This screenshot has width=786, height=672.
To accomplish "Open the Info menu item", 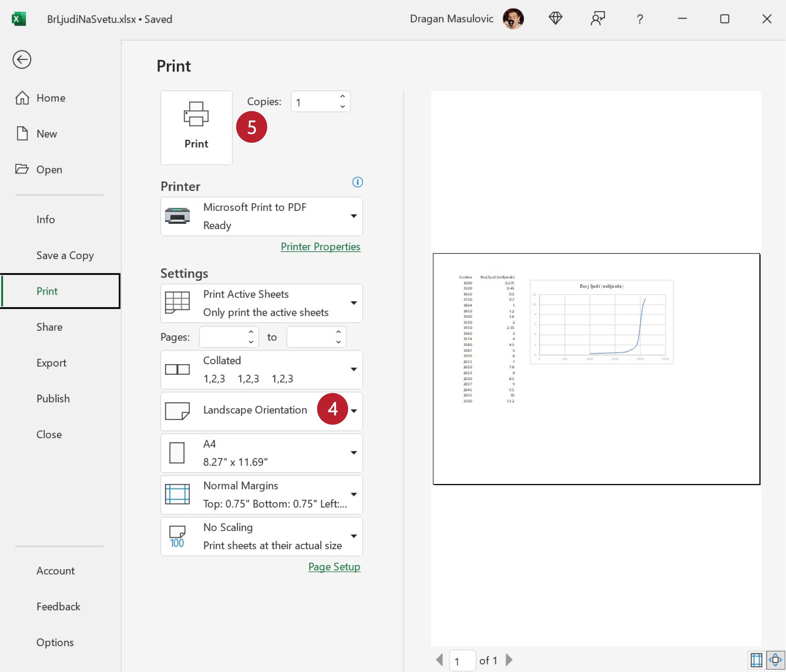I will pos(45,219).
